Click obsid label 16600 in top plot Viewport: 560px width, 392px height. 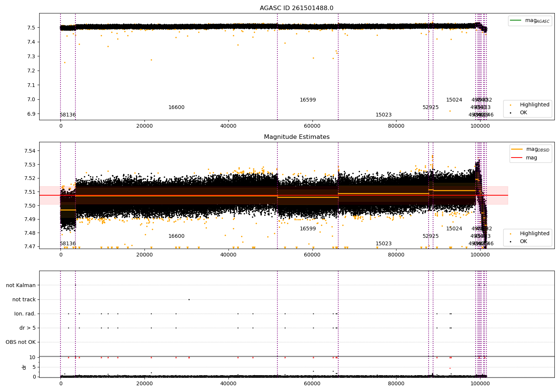coord(176,108)
